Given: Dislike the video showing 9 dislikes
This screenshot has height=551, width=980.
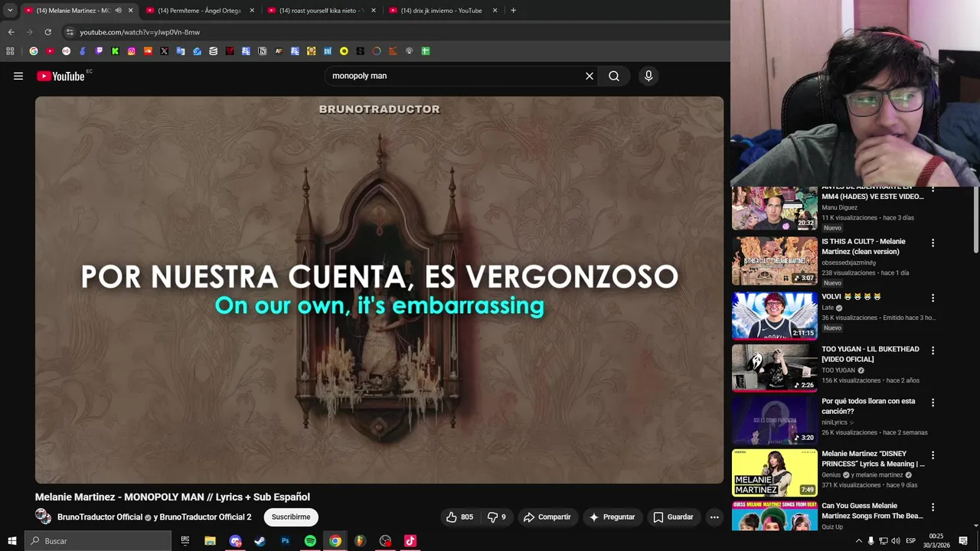Looking at the screenshot, I should [497, 517].
